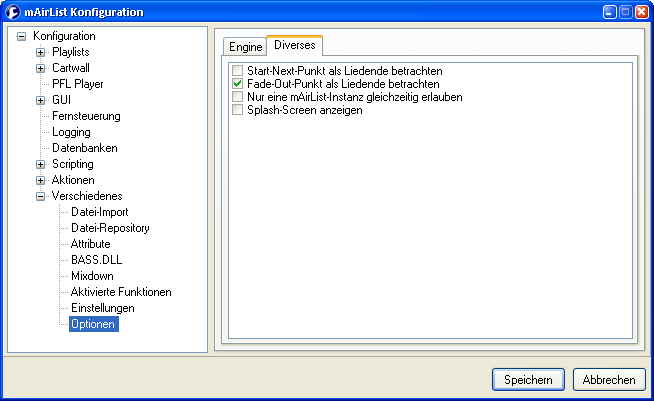The image size is (654, 401).
Task: Select the Verschiedenes tree item
Action: point(87,196)
